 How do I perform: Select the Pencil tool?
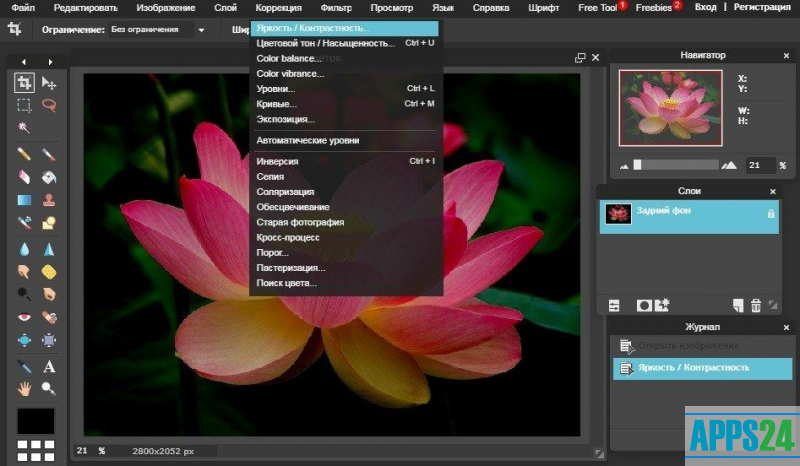(x=24, y=154)
